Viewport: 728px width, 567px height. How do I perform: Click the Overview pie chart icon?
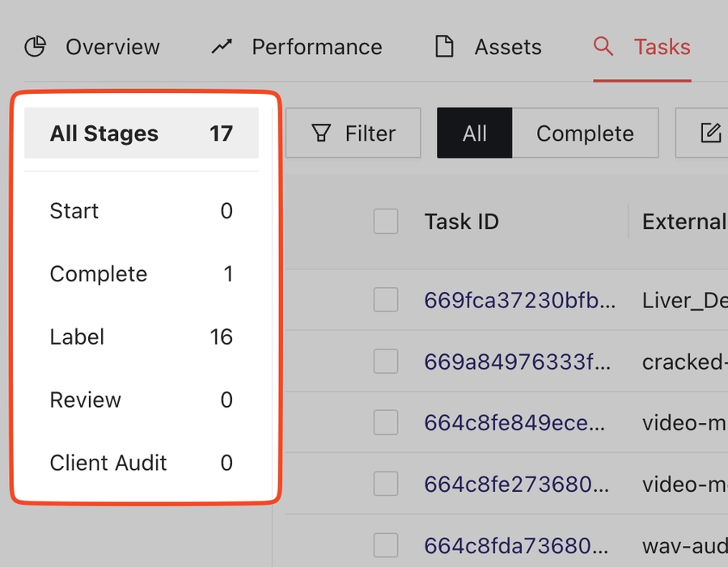pos(35,47)
